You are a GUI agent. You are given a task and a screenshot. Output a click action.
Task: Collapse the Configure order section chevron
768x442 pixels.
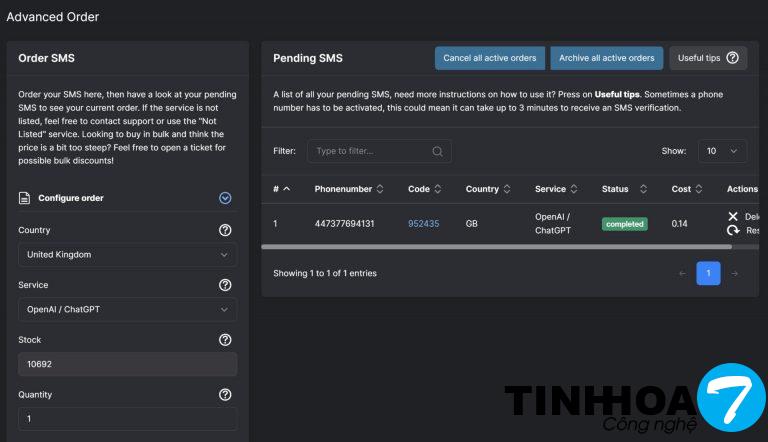[x=225, y=198]
